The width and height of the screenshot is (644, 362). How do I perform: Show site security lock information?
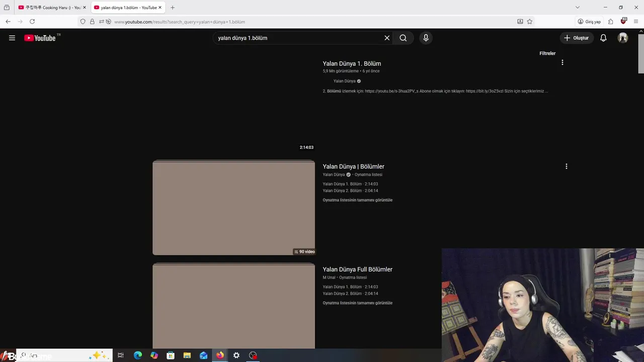[x=92, y=22]
